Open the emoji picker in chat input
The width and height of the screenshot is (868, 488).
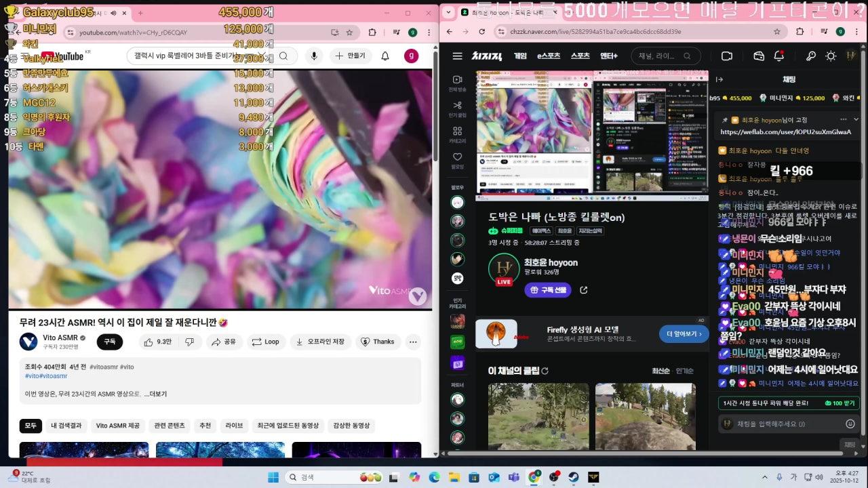[850, 424]
